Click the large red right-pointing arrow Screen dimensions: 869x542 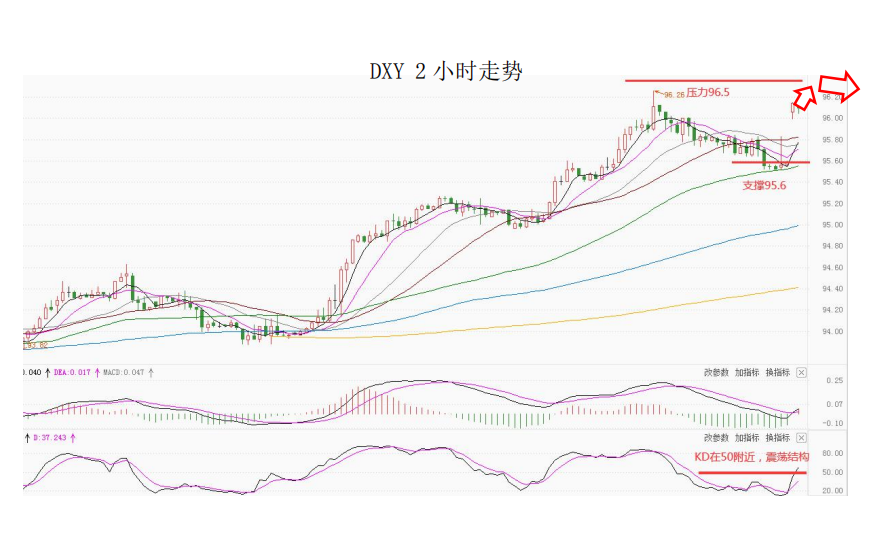(839, 86)
